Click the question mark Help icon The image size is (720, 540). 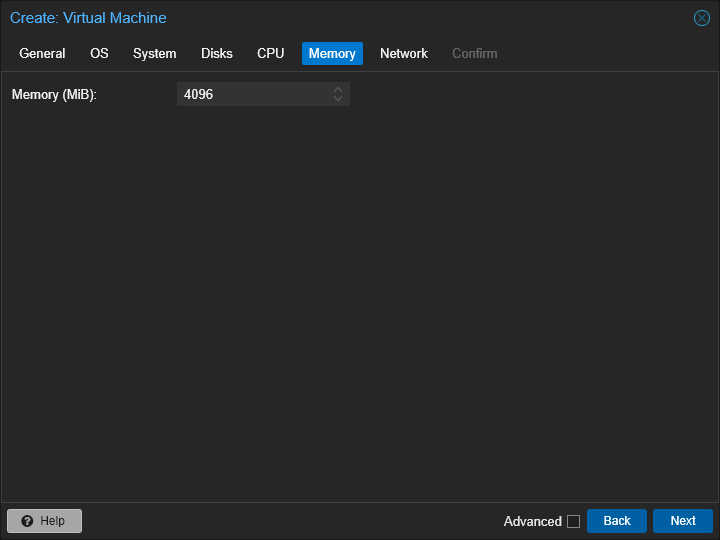27,521
